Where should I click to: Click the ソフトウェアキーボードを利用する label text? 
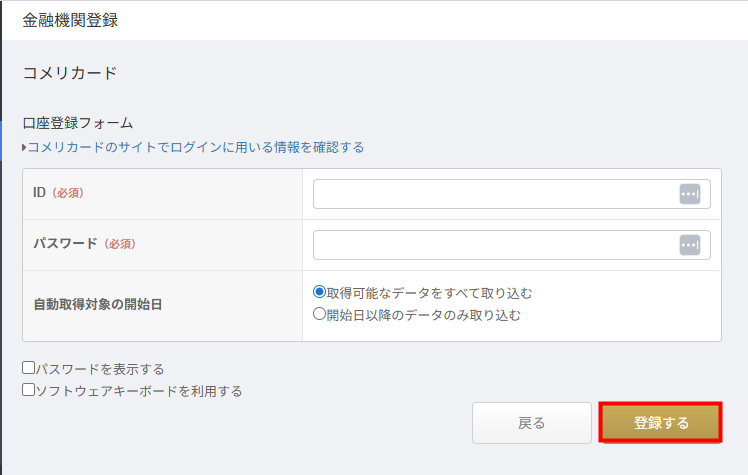tap(139, 391)
